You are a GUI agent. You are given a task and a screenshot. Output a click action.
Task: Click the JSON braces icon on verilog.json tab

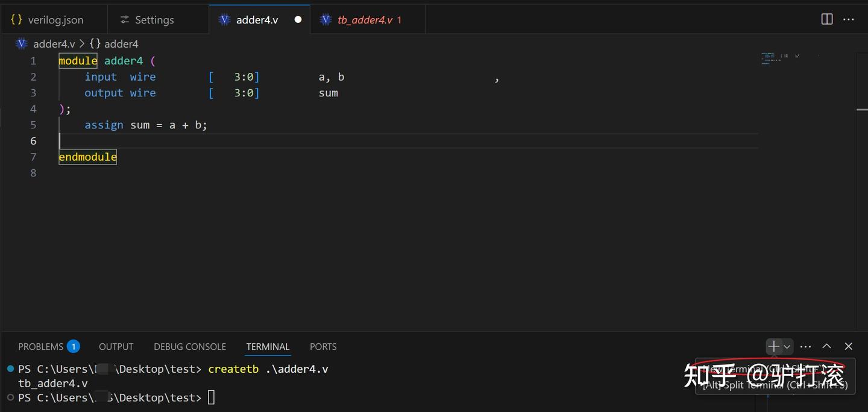point(15,19)
